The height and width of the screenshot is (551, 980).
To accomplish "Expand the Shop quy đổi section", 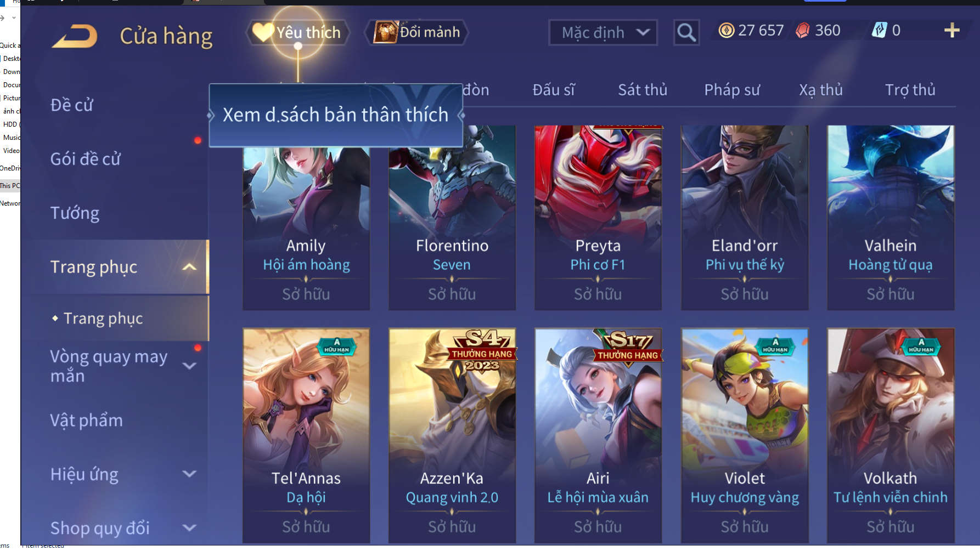I will tap(189, 527).
